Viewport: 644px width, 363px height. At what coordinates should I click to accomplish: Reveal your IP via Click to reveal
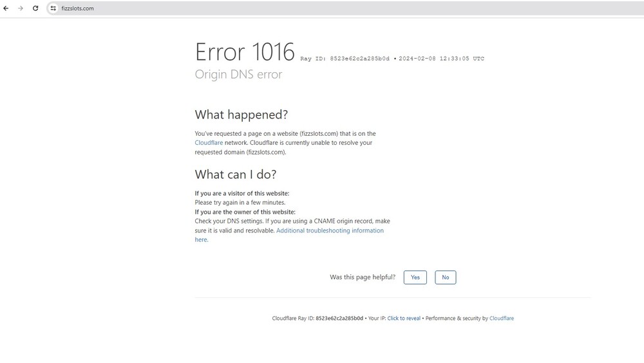point(404,319)
